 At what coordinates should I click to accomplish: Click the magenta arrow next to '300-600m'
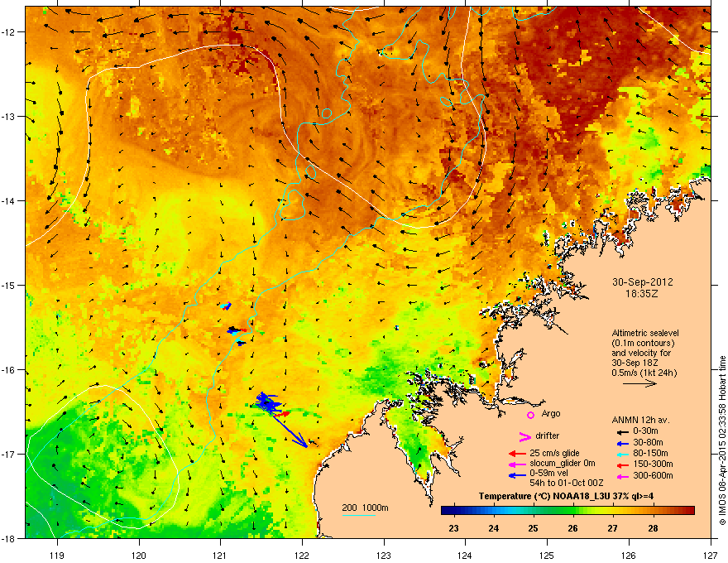[x=621, y=477]
